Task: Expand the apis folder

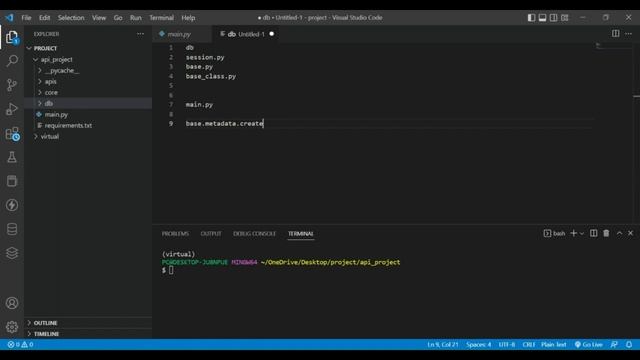Action: [x=40, y=82]
